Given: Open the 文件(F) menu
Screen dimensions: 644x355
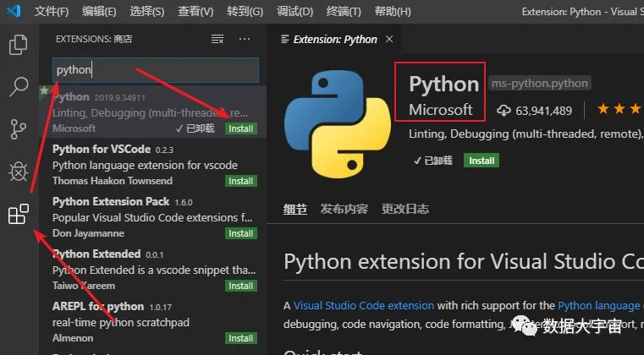Looking at the screenshot, I should (52, 11).
